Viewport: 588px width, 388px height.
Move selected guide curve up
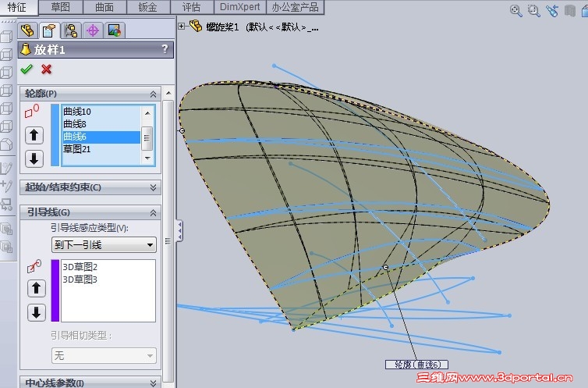(37, 288)
